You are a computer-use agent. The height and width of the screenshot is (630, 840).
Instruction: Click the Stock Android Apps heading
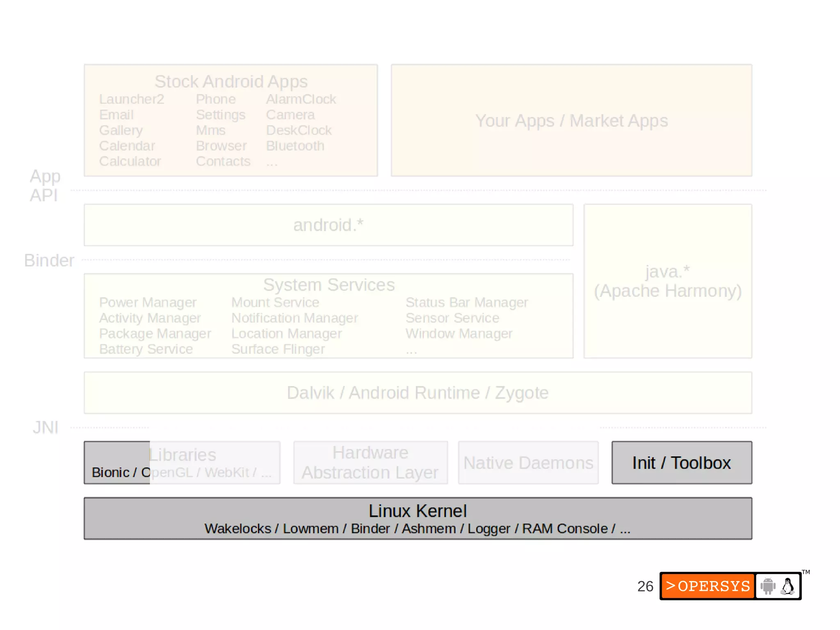[231, 81]
